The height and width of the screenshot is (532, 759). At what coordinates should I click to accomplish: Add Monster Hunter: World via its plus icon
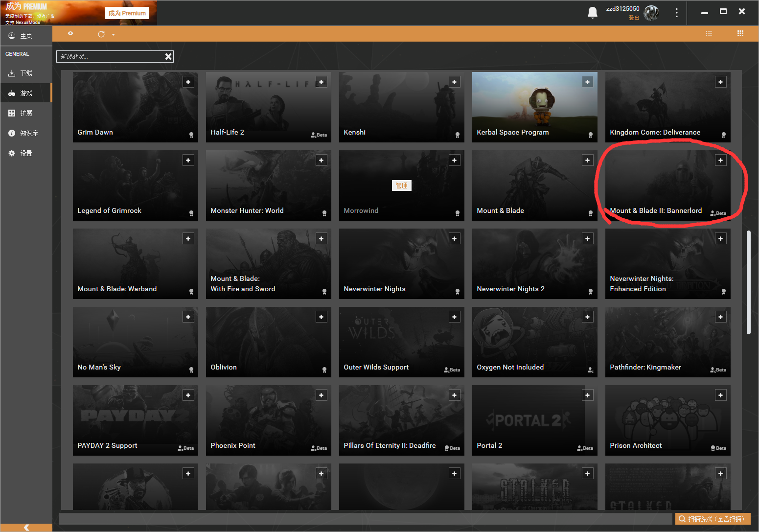pyautogui.click(x=322, y=161)
